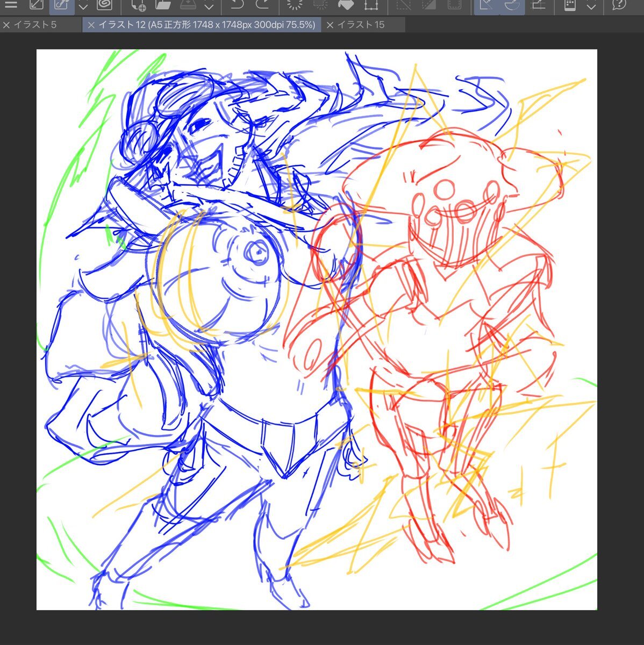Image resolution: width=644 pixels, height=645 pixels.
Task: Tap the sketch canvas drawing area
Action: [317, 329]
